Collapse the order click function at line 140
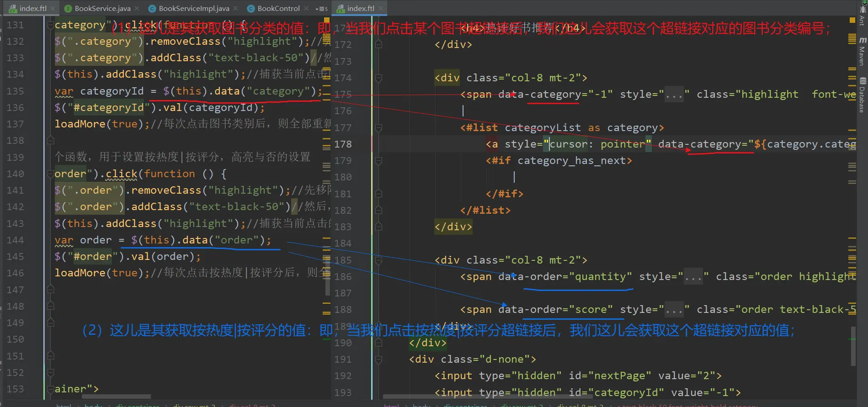The width and height of the screenshot is (868, 407). (51, 174)
